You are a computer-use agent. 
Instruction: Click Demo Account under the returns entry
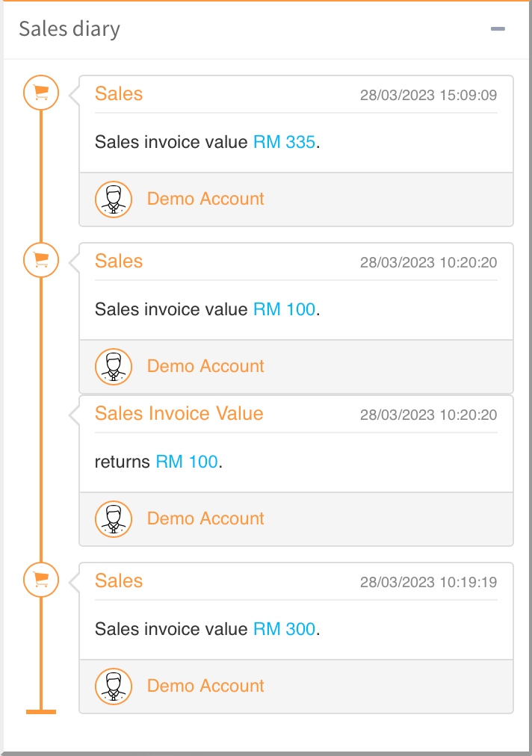pyautogui.click(x=205, y=518)
